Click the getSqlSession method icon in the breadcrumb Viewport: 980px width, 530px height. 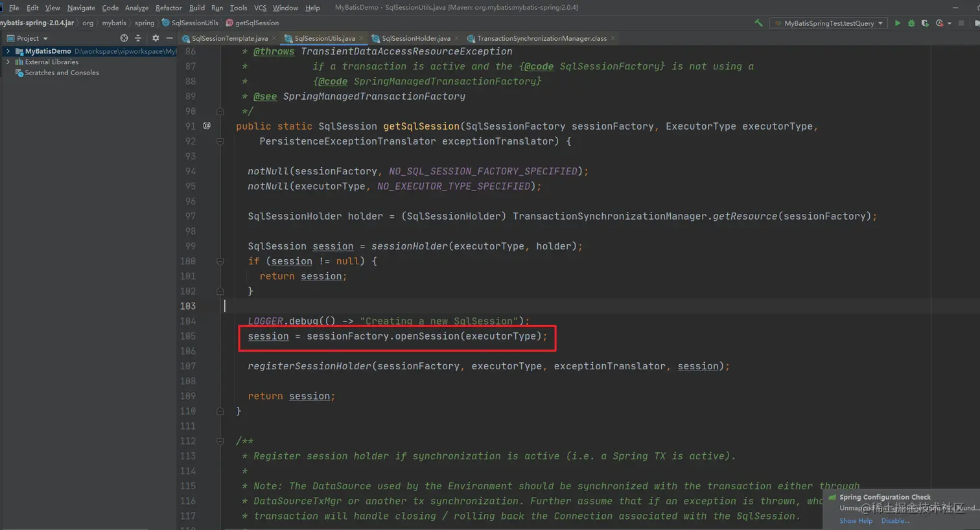coord(229,23)
